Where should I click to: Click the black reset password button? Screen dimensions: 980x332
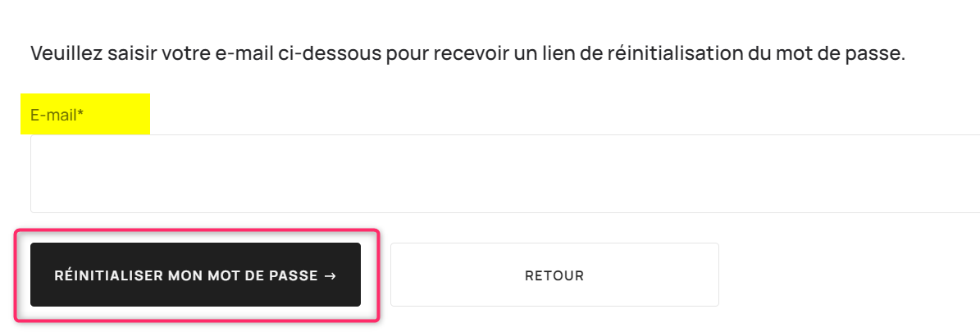(196, 275)
